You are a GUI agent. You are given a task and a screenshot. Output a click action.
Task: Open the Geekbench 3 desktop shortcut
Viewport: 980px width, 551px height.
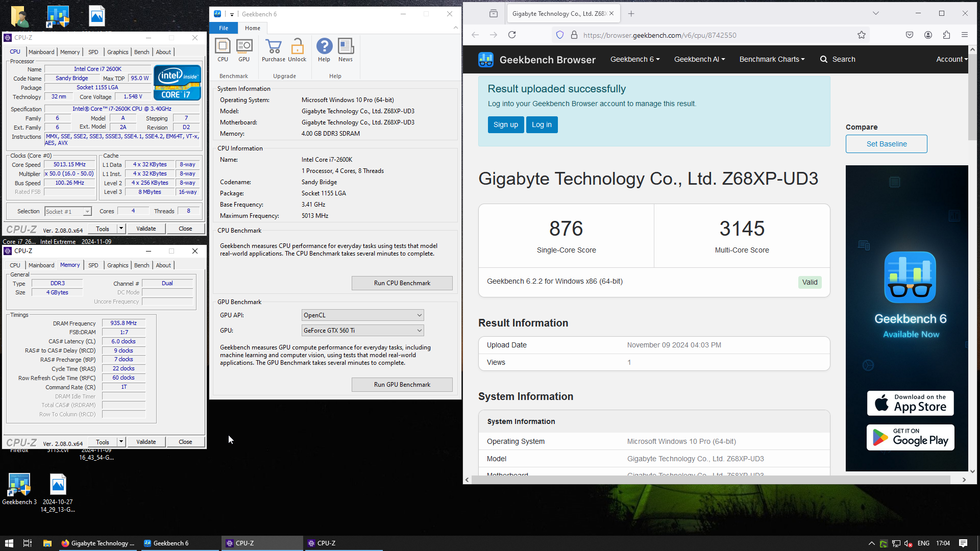point(19,489)
